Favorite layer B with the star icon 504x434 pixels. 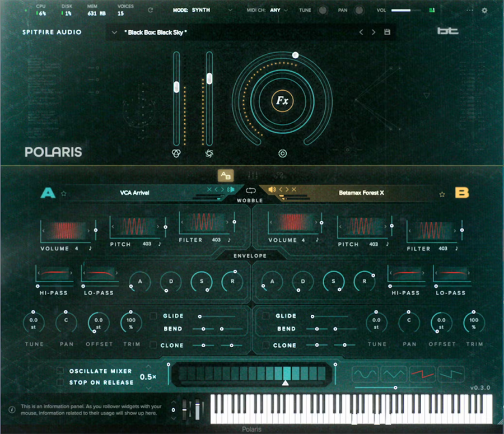[442, 194]
